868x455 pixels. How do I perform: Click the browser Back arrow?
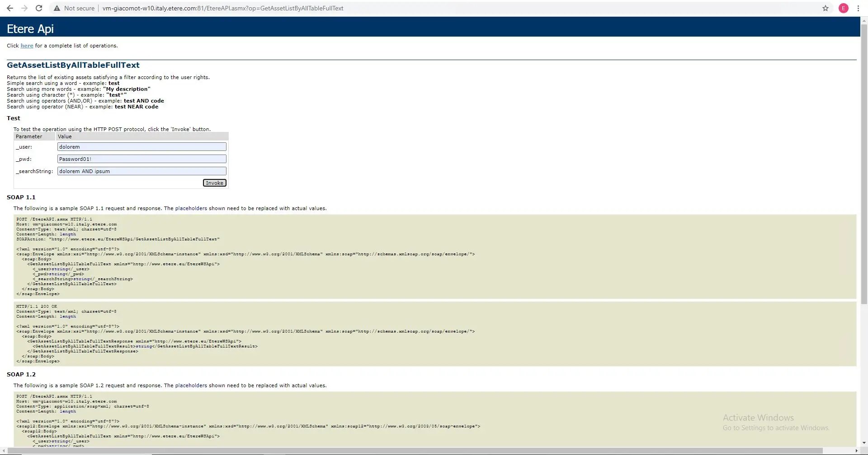pyautogui.click(x=10, y=8)
